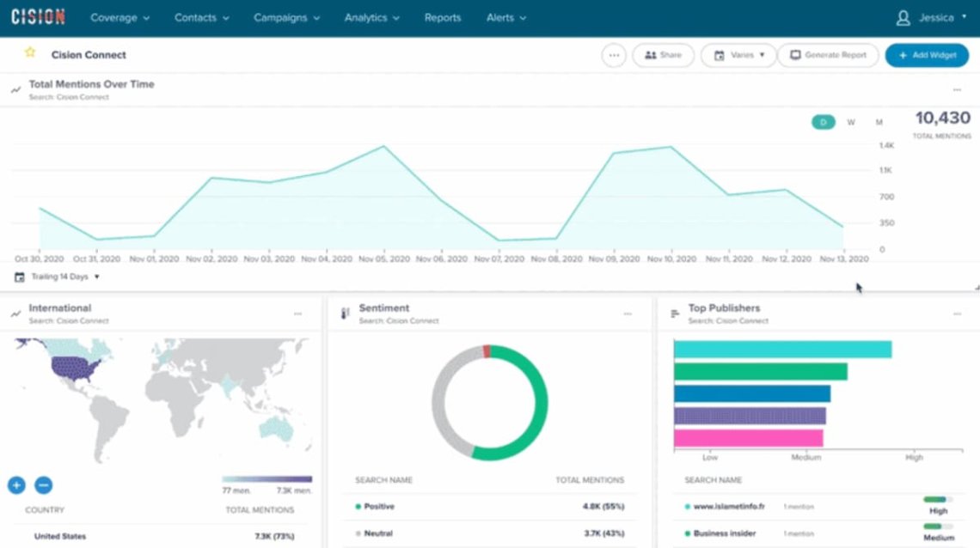Click the favorite star next to Cision Connect
Image resolution: width=980 pixels, height=548 pixels.
click(x=30, y=53)
